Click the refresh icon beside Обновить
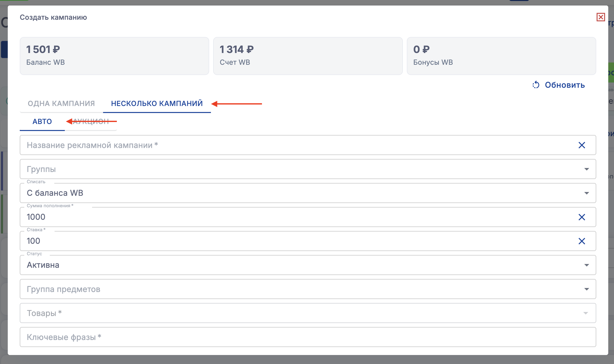 536,85
